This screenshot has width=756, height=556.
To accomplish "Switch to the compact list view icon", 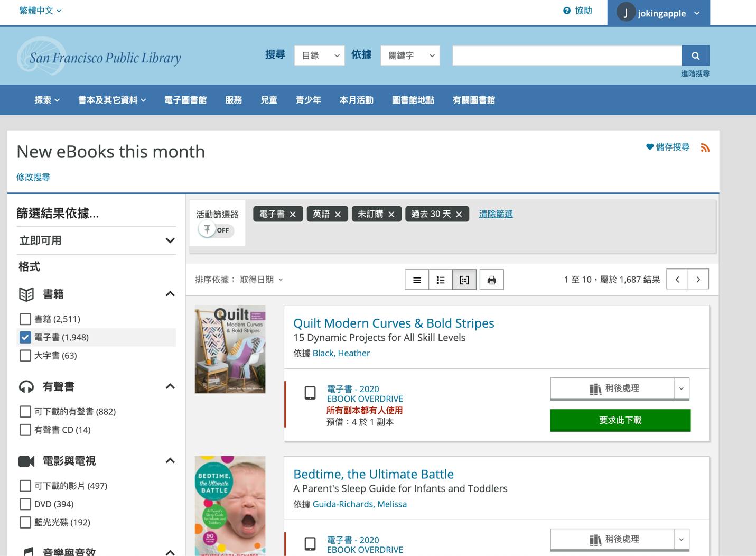I will click(x=417, y=280).
